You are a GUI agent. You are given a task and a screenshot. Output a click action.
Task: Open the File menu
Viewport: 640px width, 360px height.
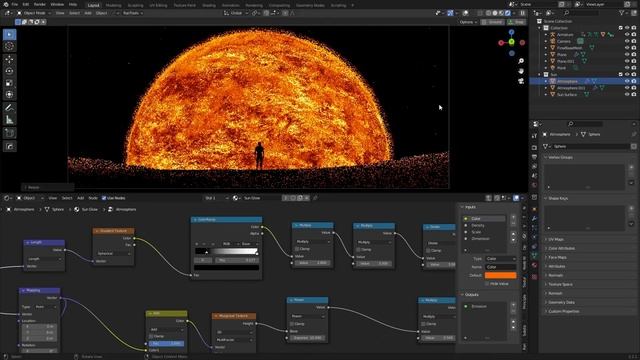(x=15, y=4)
